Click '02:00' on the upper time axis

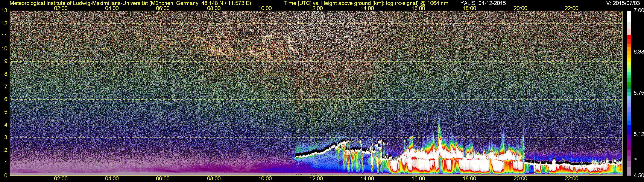pyautogui.click(x=61, y=8)
